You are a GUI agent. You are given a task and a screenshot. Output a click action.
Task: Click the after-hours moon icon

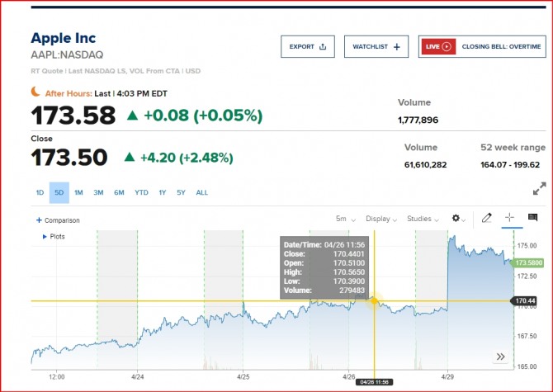(36, 92)
